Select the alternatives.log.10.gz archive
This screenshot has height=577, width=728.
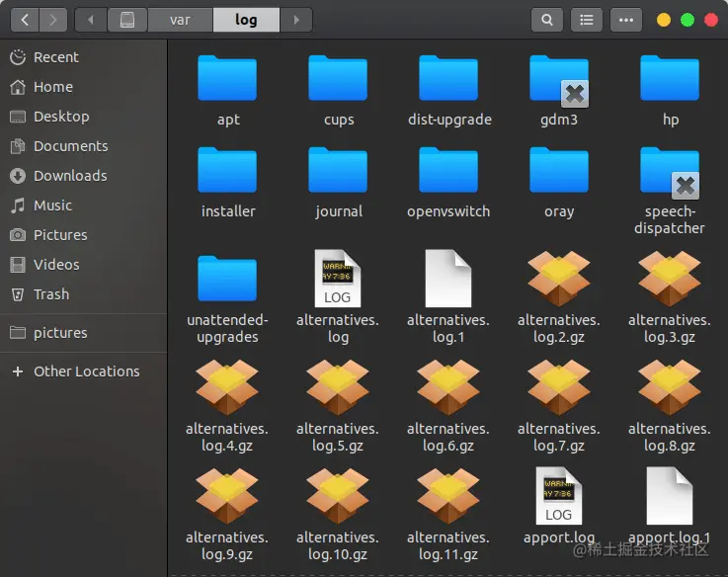(338, 515)
